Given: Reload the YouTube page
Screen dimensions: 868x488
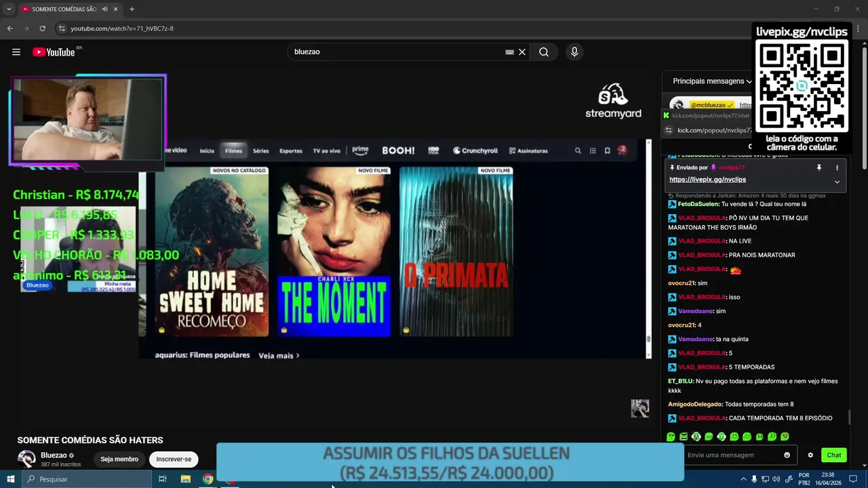Looking at the screenshot, I should point(42,28).
